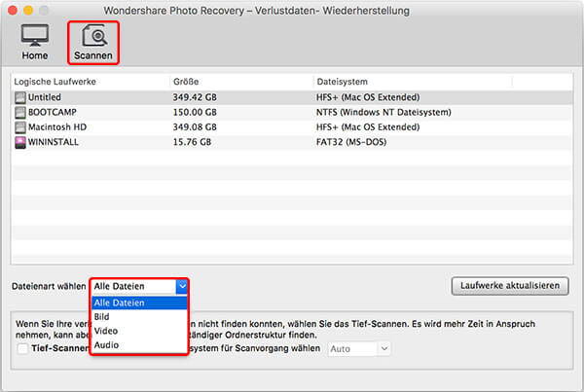Select the 349.42 GB size cell
Viewport: 584px width, 392px height.
click(x=195, y=97)
